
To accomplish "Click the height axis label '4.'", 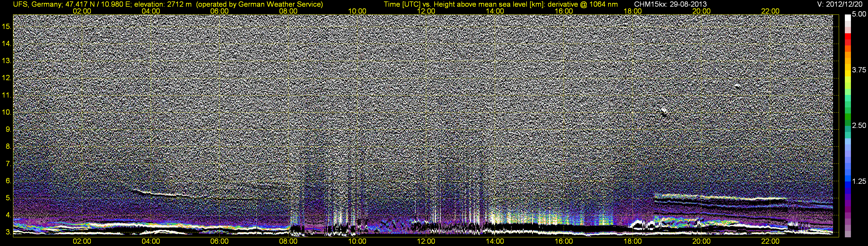I will point(9,215).
